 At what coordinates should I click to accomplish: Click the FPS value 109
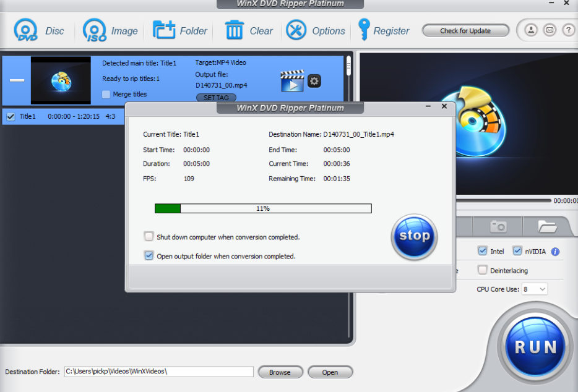[x=189, y=179]
